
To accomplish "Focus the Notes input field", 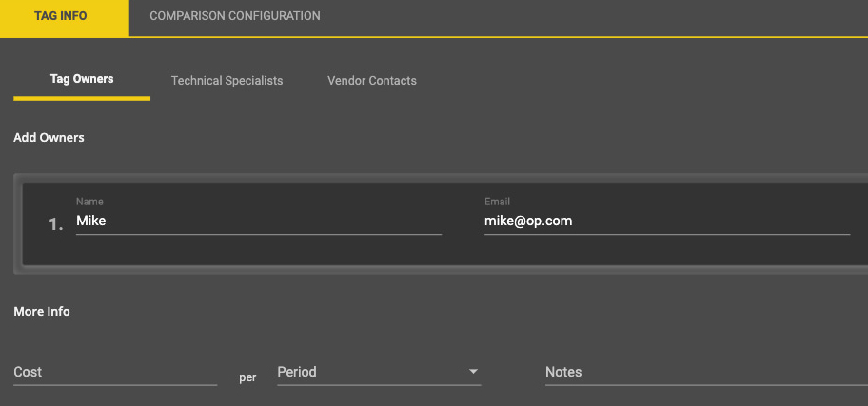I will [706, 373].
